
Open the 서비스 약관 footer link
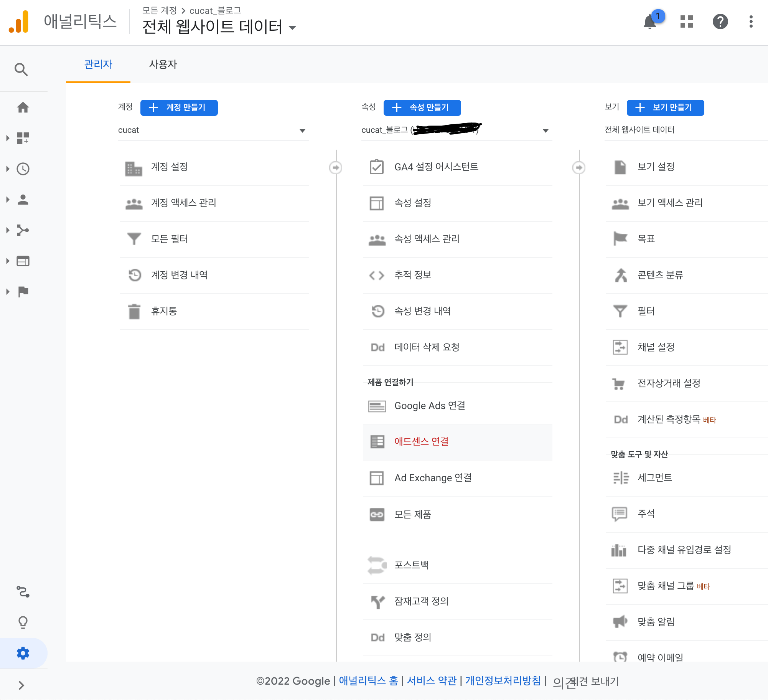point(432,681)
